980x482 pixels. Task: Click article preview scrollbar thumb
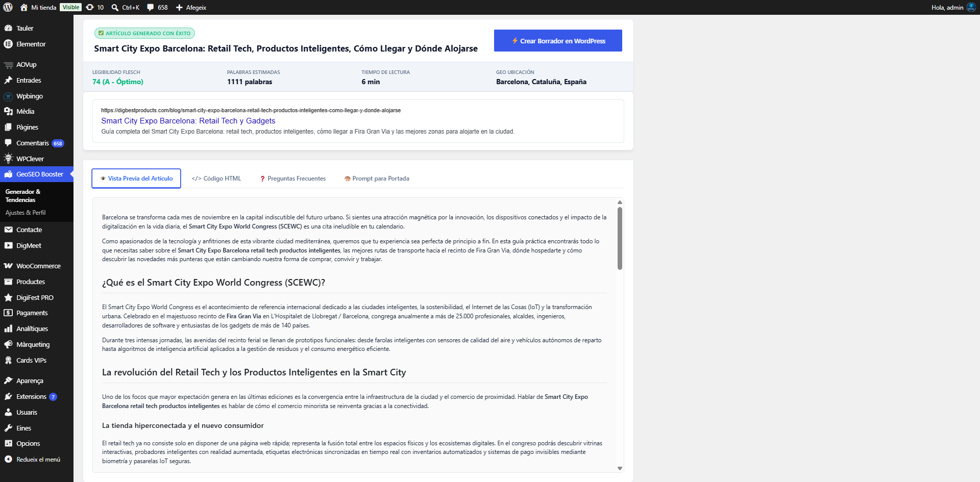click(x=620, y=238)
